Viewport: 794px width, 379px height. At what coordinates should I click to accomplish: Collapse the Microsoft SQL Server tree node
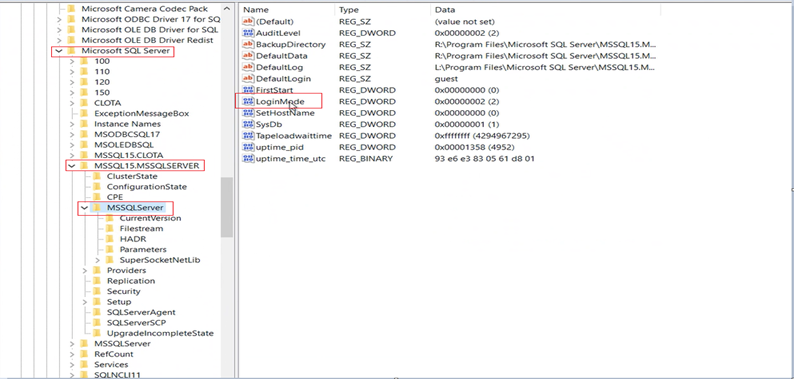click(x=59, y=51)
